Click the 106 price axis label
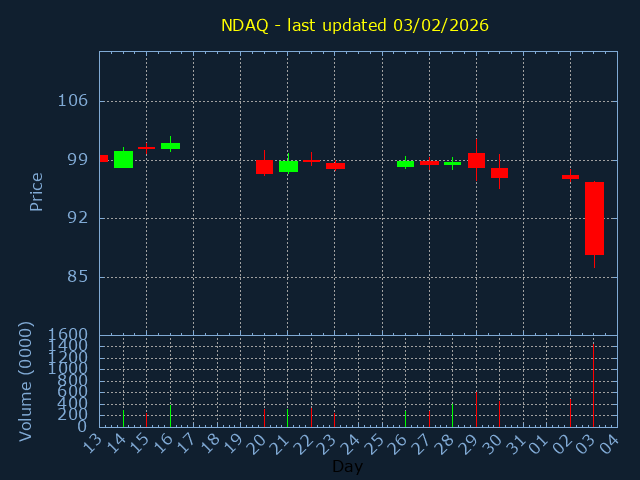Screen dimensions: 640x480 coord(73,100)
